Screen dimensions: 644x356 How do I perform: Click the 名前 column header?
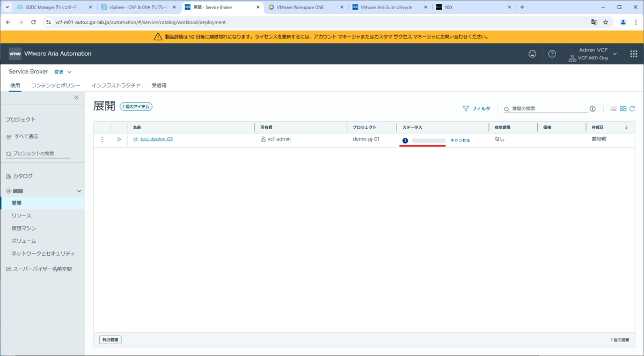pyautogui.click(x=137, y=127)
